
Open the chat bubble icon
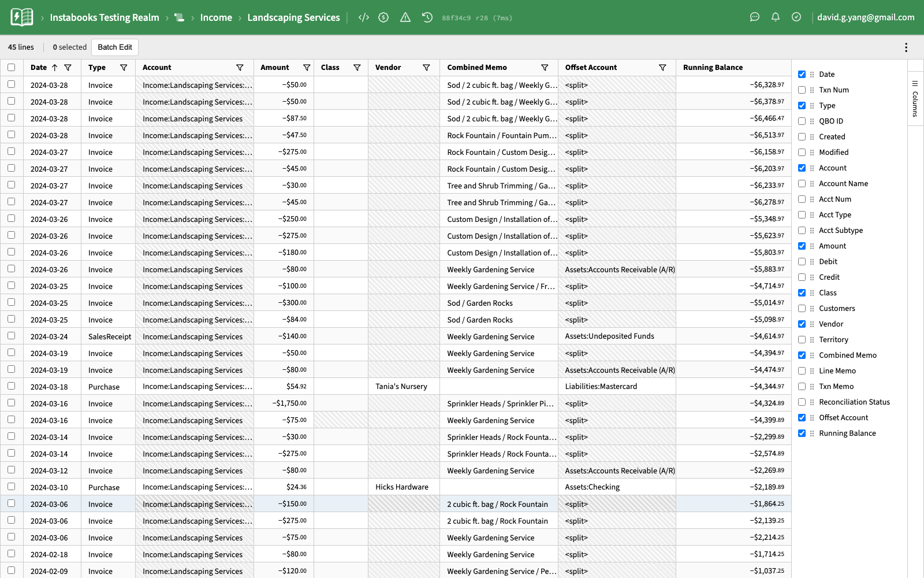(755, 17)
